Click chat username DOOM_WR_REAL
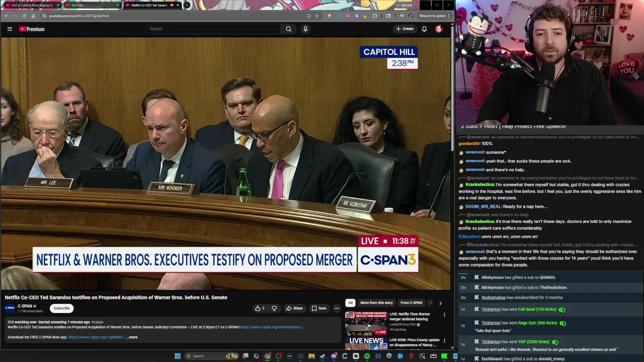 (483, 206)
